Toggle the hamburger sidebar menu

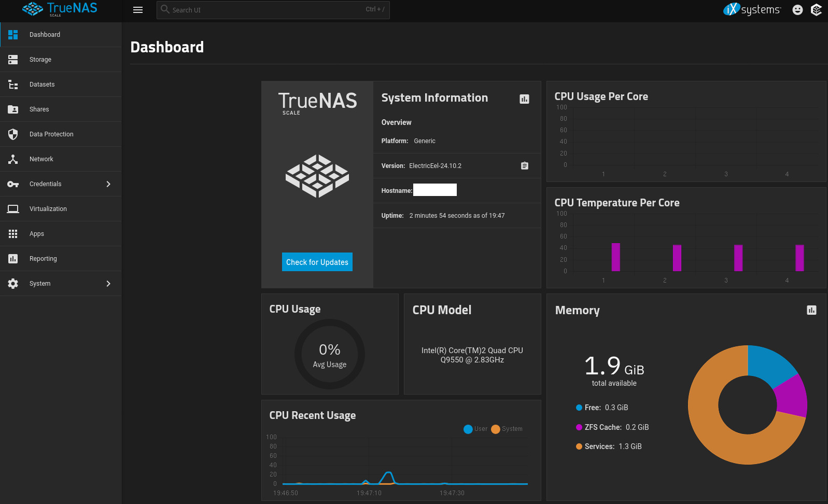coord(138,10)
